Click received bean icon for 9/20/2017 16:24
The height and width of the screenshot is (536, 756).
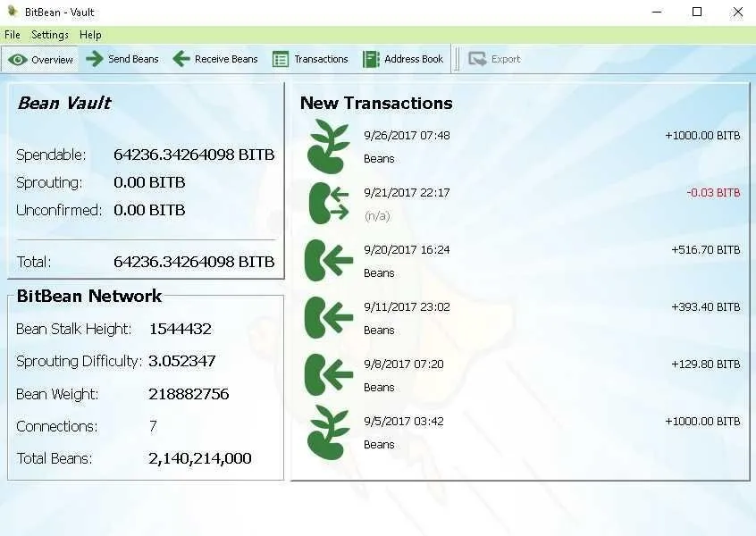[328, 260]
